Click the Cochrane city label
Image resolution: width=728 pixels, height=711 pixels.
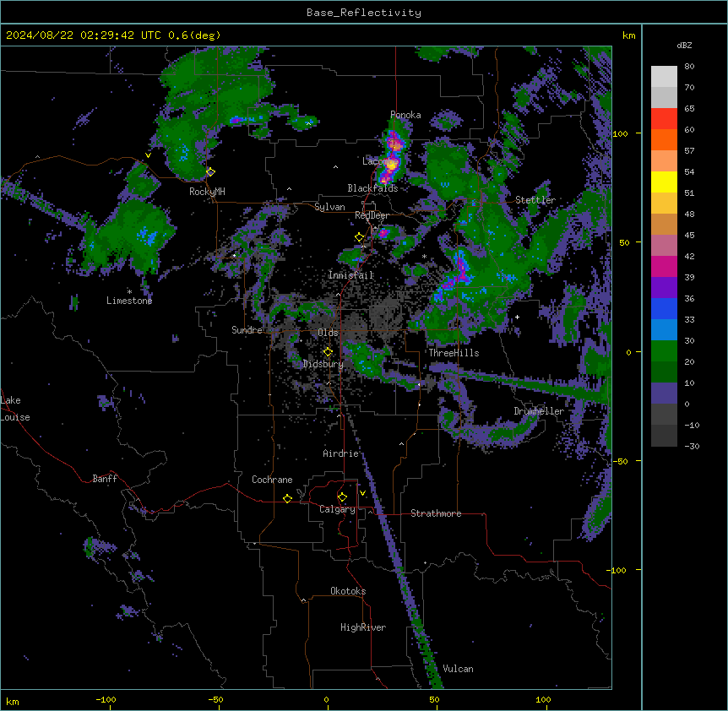click(x=272, y=480)
